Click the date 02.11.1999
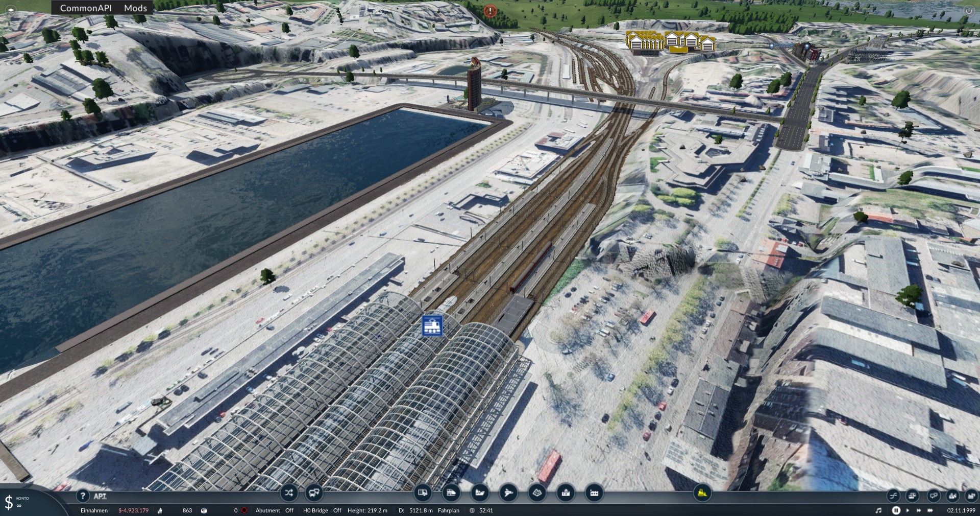Image resolution: width=980 pixels, height=516 pixels. [x=961, y=510]
